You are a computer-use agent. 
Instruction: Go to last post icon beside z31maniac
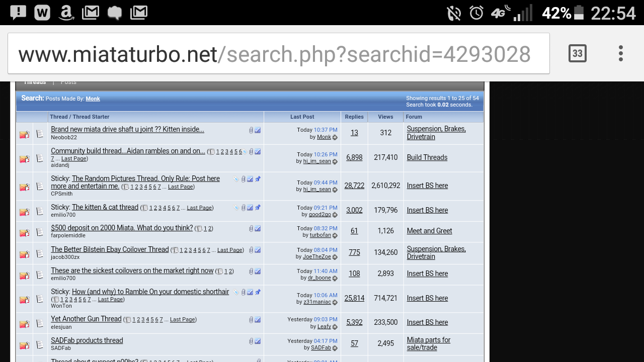[335, 302]
